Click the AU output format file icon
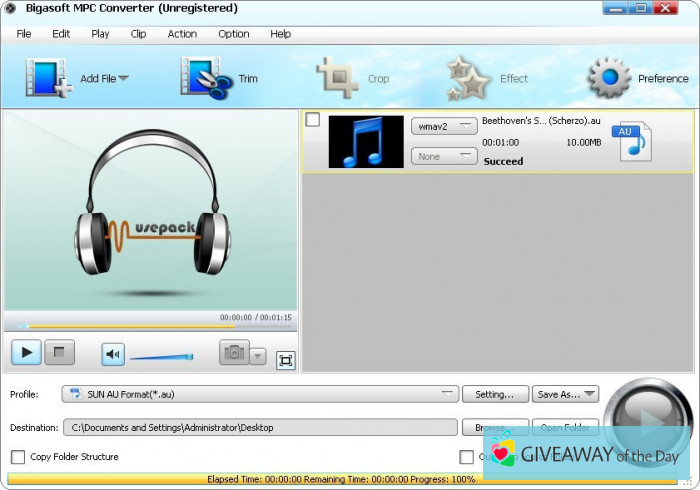700x490 pixels. coord(632,141)
